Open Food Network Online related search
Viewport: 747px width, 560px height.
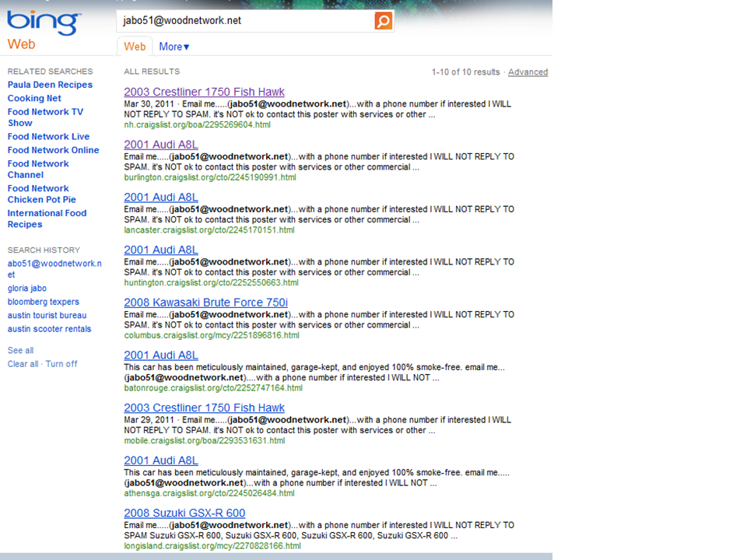tap(54, 150)
